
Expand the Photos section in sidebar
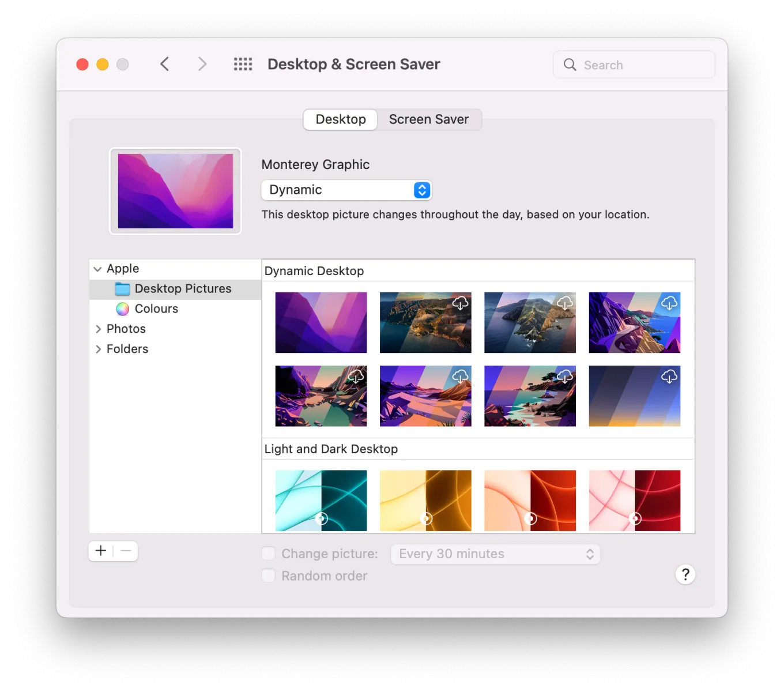click(99, 329)
